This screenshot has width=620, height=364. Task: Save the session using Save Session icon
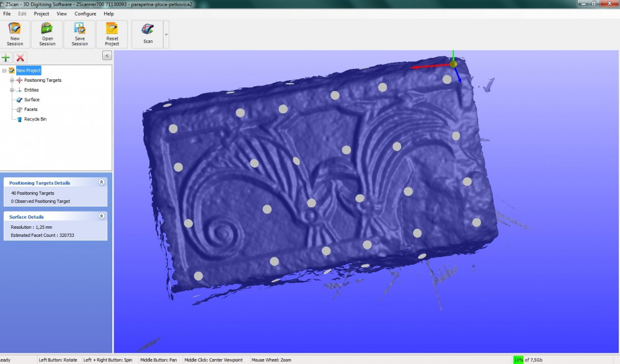pos(79,29)
